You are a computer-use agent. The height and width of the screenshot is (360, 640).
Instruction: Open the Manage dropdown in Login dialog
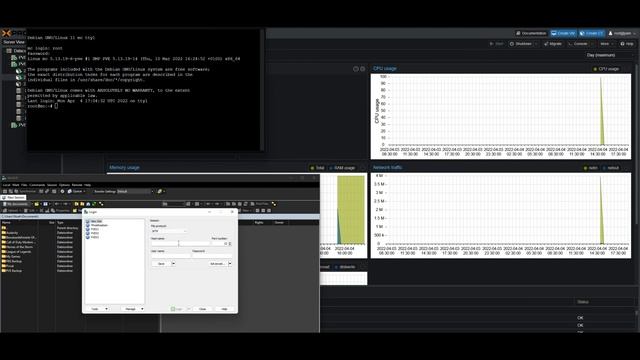pos(133,309)
